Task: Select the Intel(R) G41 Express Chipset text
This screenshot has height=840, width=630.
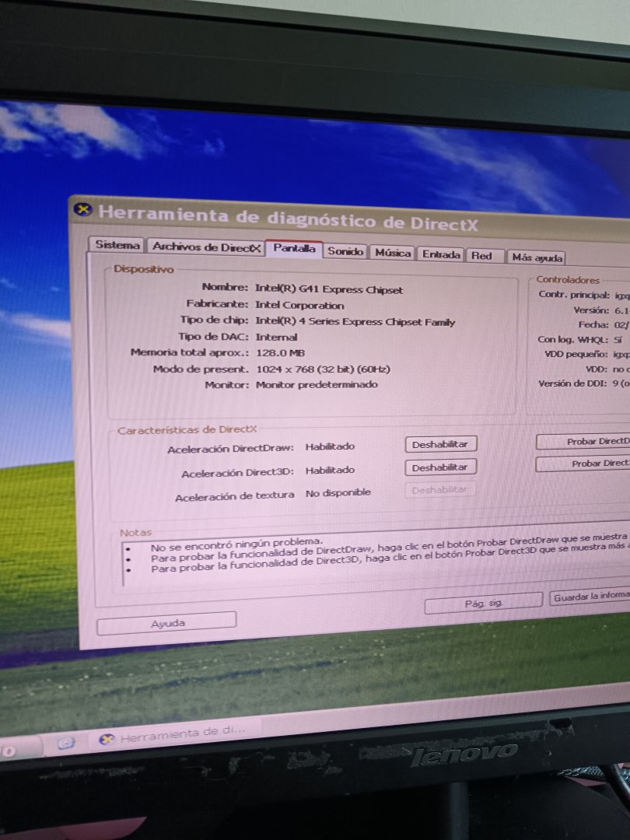Action: click(329, 289)
